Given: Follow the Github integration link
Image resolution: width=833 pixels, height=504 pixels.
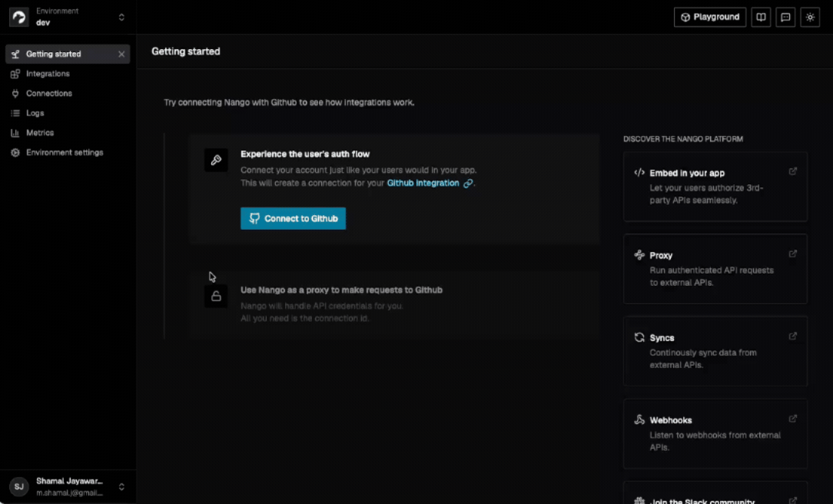Looking at the screenshot, I should pos(423,183).
